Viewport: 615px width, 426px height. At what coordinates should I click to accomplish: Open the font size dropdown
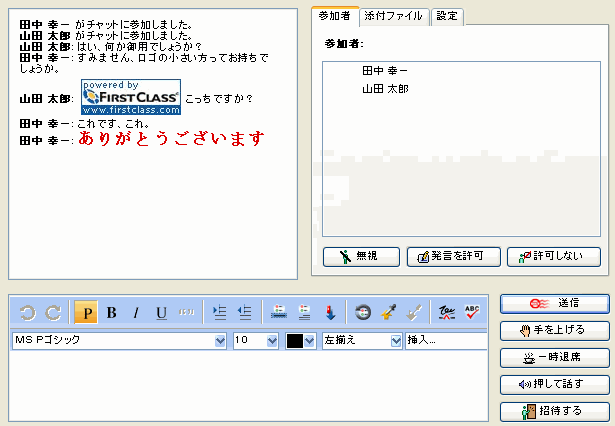272,341
